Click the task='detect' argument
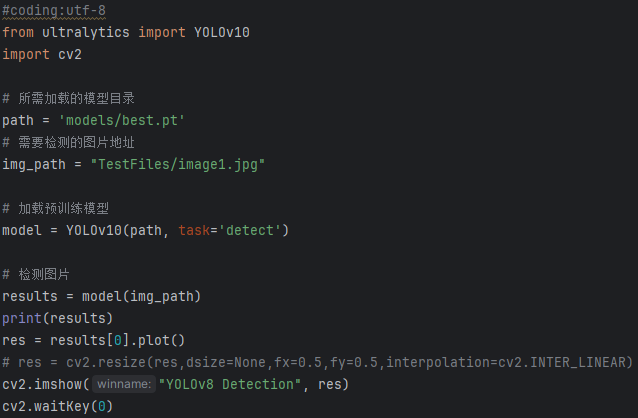Viewport: 638px width, 418px height. (230, 230)
